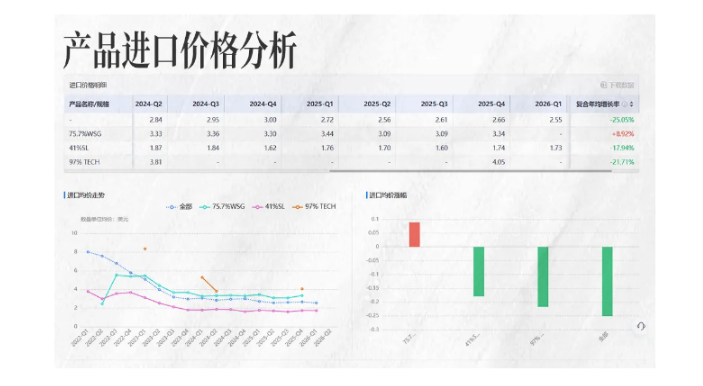Select the 75.7%WSG table row label
Viewport: 703px width, 386px height.
[x=85, y=134]
